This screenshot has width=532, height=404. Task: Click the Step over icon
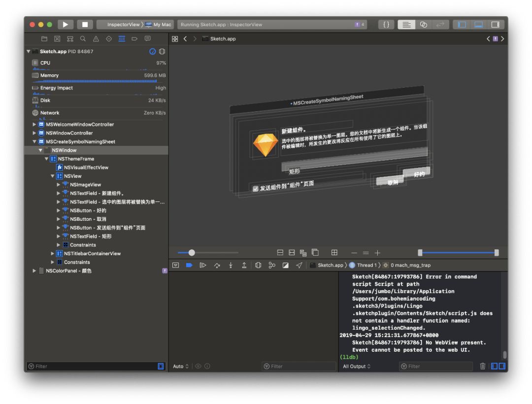point(217,265)
